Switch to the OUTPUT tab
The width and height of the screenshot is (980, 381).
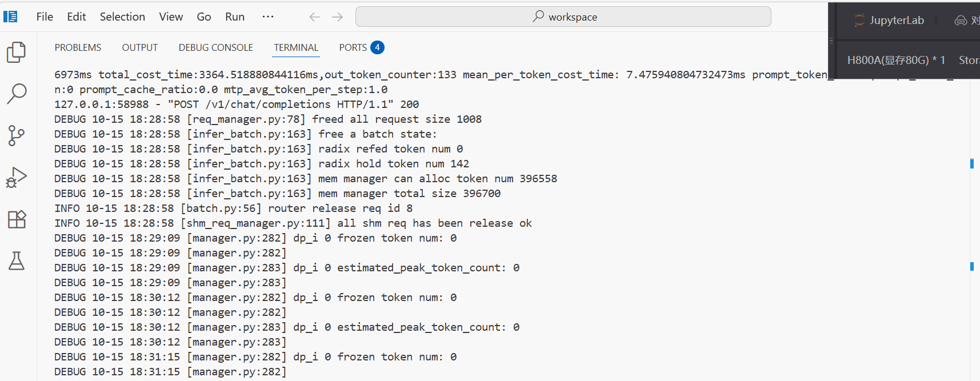tap(140, 47)
